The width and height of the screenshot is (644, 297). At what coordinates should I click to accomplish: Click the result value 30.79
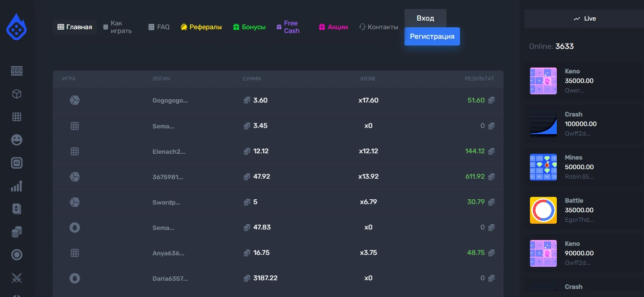click(476, 202)
